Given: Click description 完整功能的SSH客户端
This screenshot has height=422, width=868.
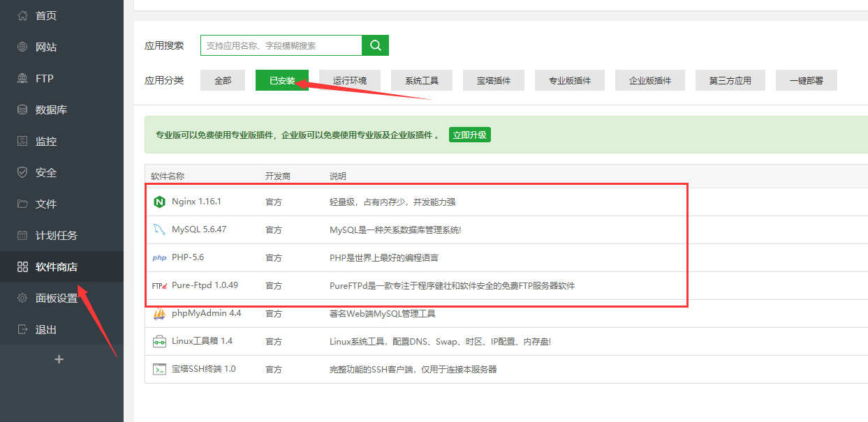Looking at the screenshot, I should tap(413, 369).
